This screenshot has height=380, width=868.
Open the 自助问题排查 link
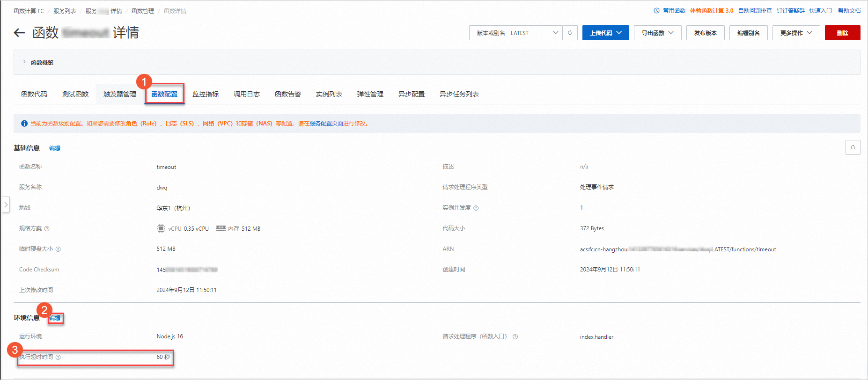click(x=755, y=10)
